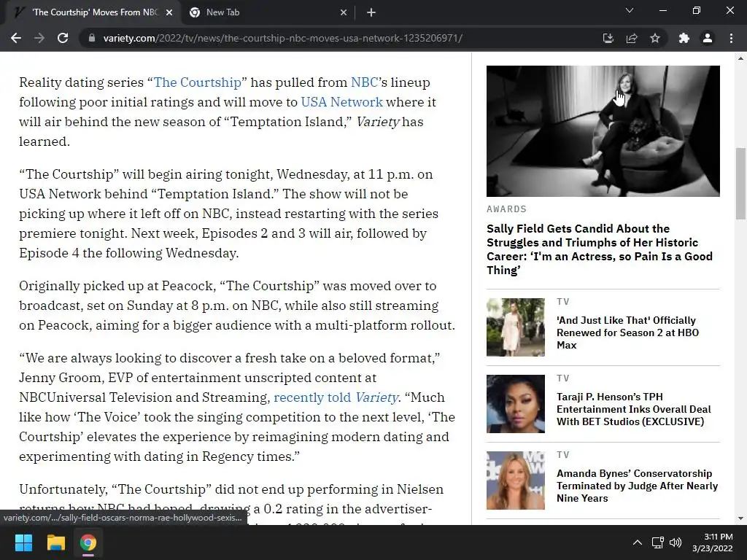Open the Extensions puzzle icon
Screen dimensions: 747x560
[x=684, y=38]
